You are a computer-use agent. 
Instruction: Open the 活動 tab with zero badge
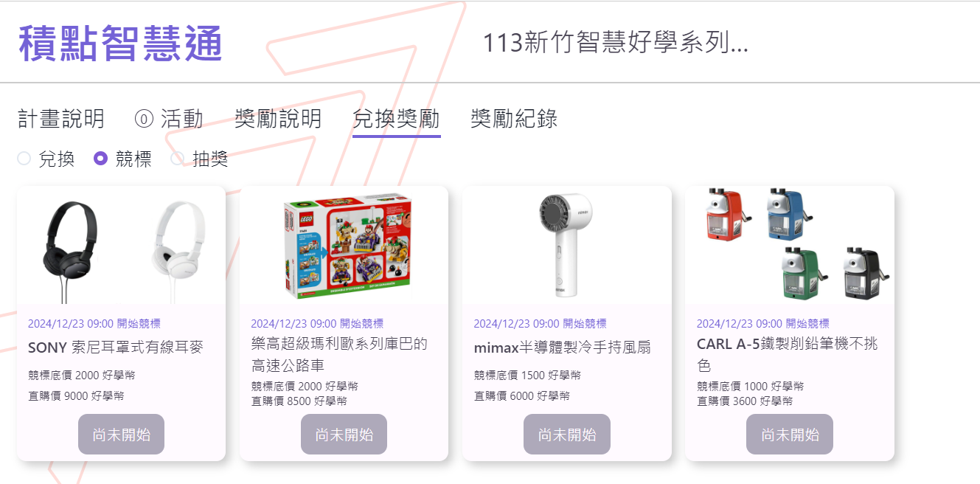169,119
